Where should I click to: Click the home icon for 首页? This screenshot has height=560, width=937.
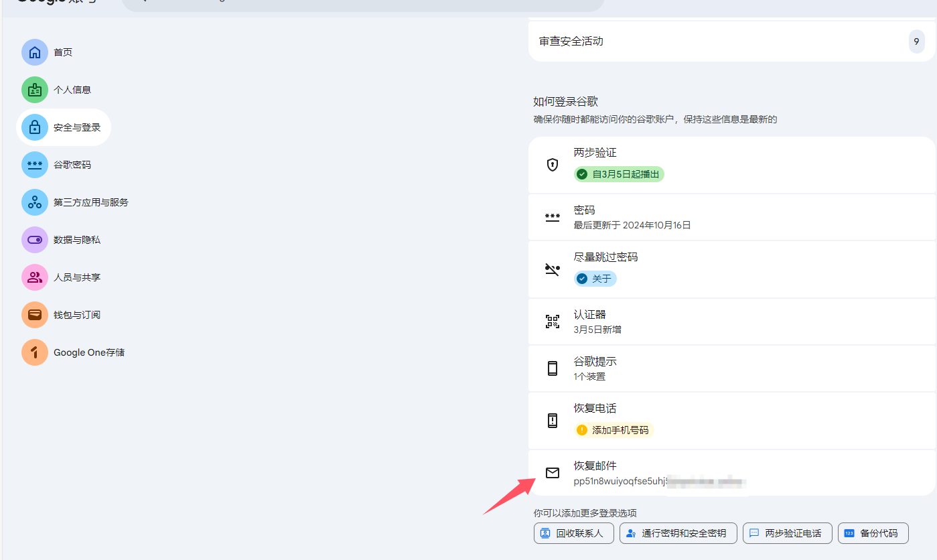35,52
